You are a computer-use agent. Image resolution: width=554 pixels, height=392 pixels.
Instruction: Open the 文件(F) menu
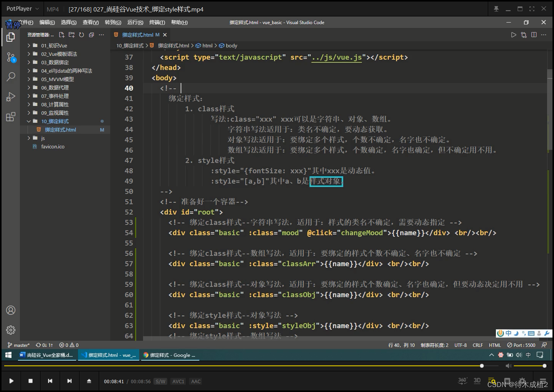point(26,23)
